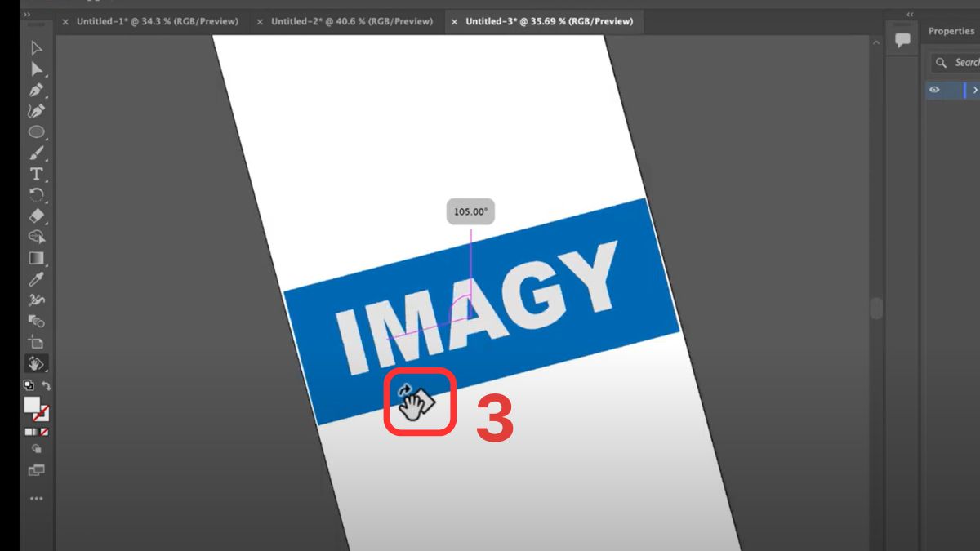This screenshot has width=980, height=551.
Task: Select the Blend tool
Action: (x=36, y=321)
